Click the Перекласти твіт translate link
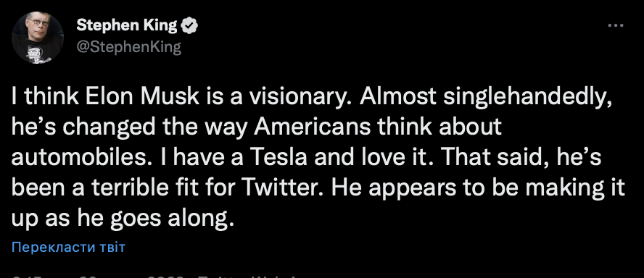Viewport: 644px width, 278px height. (x=68, y=248)
